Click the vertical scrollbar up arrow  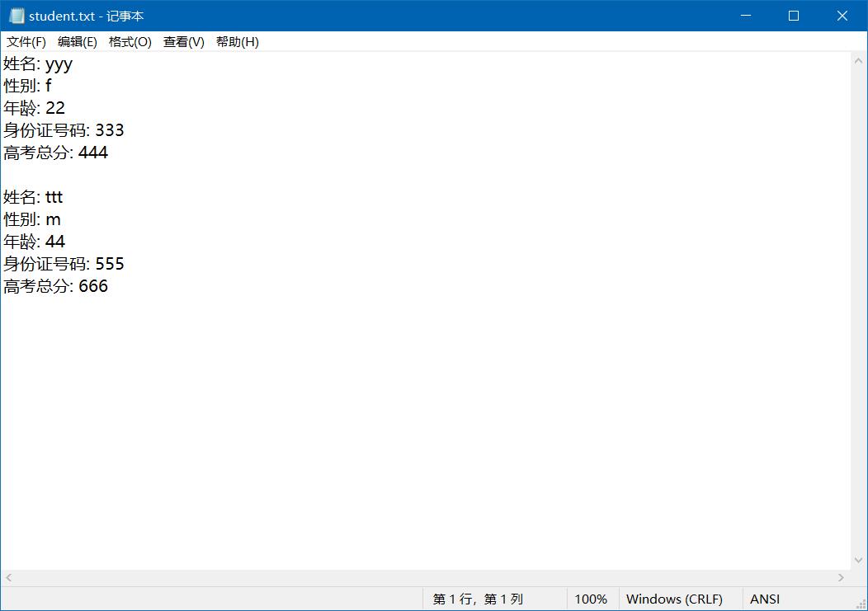pos(859,61)
